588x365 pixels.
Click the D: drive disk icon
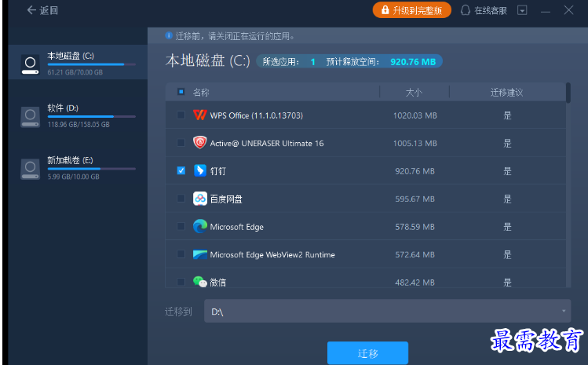click(30, 117)
